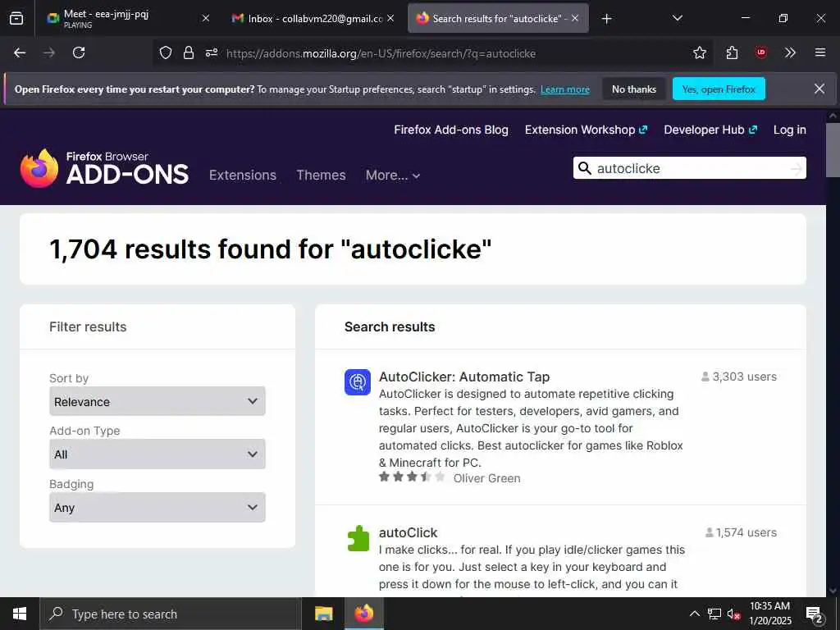Open the Firefox application menu
This screenshot has height=630, width=840.
coord(819,52)
